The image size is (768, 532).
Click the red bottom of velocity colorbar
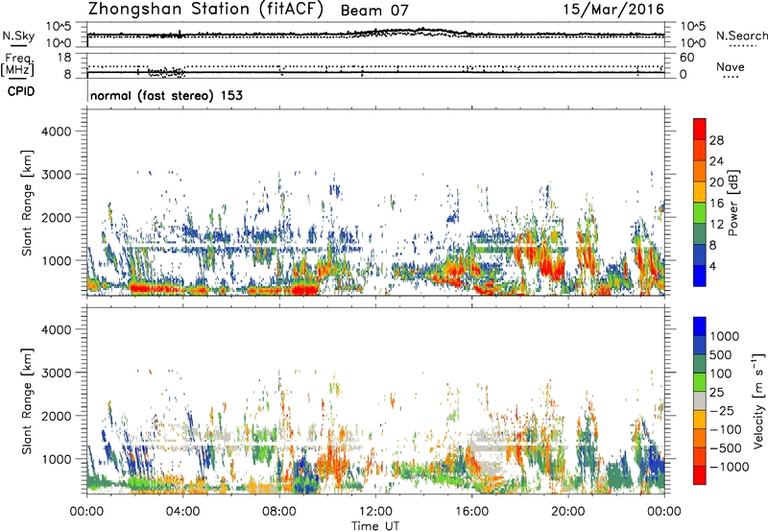click(700, 475)
